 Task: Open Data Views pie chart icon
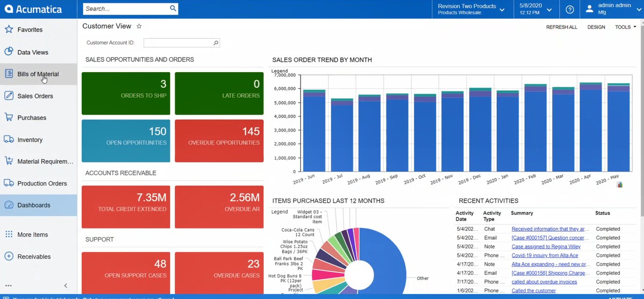(x=9, y=52)
